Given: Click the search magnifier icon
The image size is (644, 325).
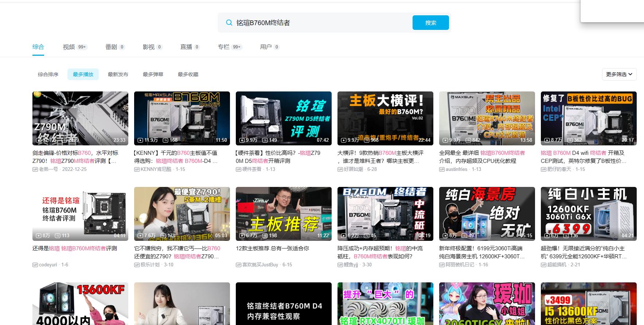Looking at the screenshot, I should click(x=229, y=23).
